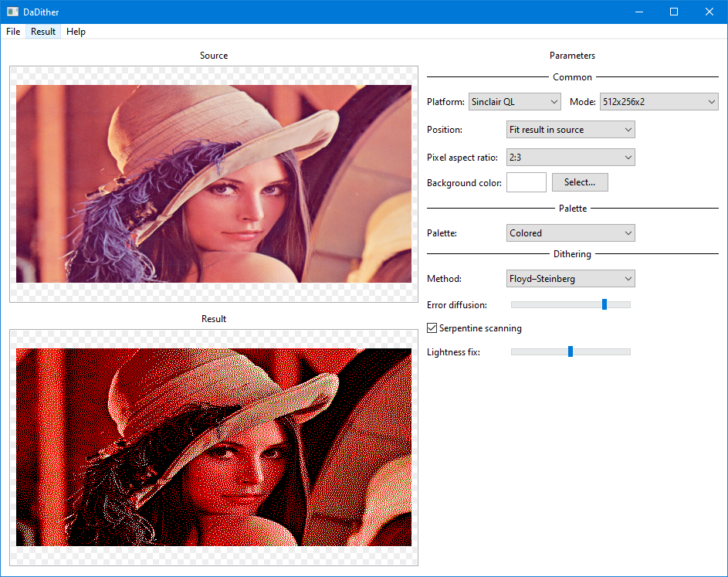The width and height of the screenshot is (728, 577).
Task: Click the Parameters heading text
Action: pos(573,56)
